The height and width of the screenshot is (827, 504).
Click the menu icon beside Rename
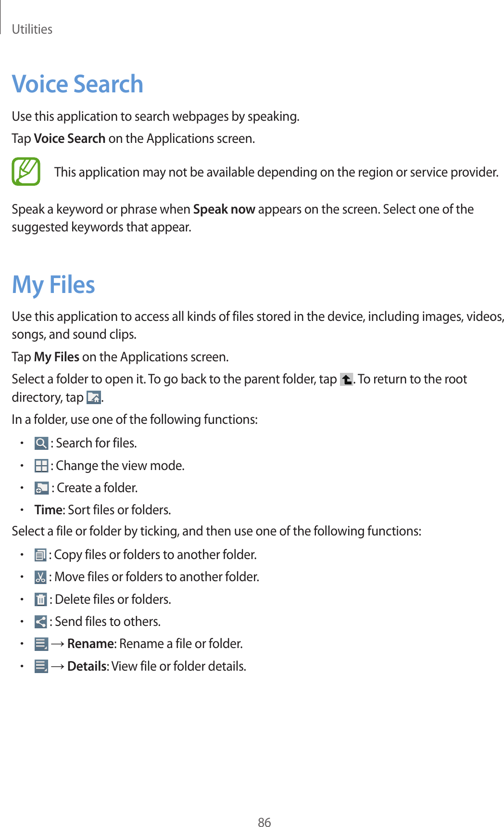(41, 644)
